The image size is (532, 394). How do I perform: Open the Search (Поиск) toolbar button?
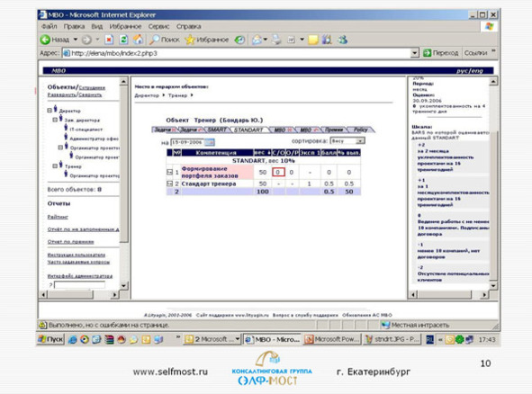pos(165,40)
